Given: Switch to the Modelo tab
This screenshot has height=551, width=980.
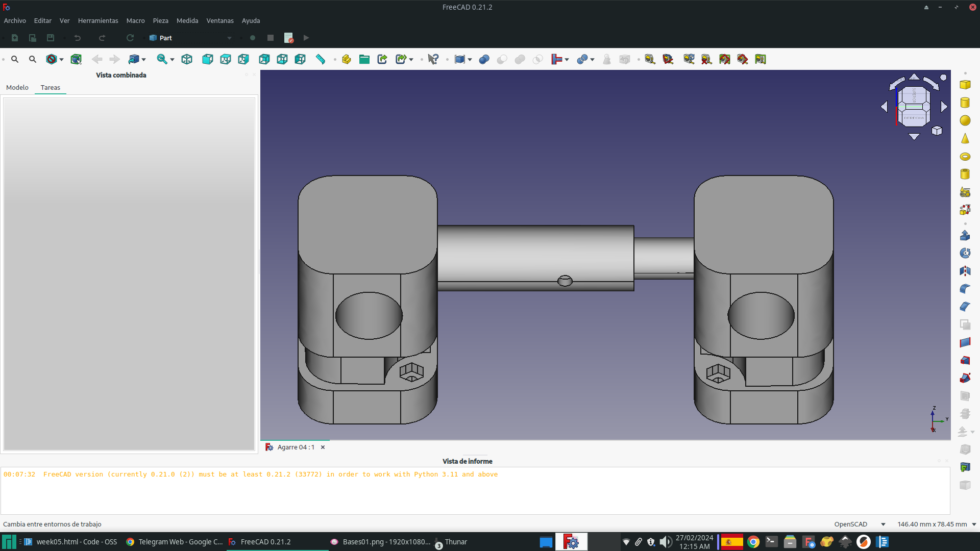Looking at the screenshot, I should [x=17, y=87].
